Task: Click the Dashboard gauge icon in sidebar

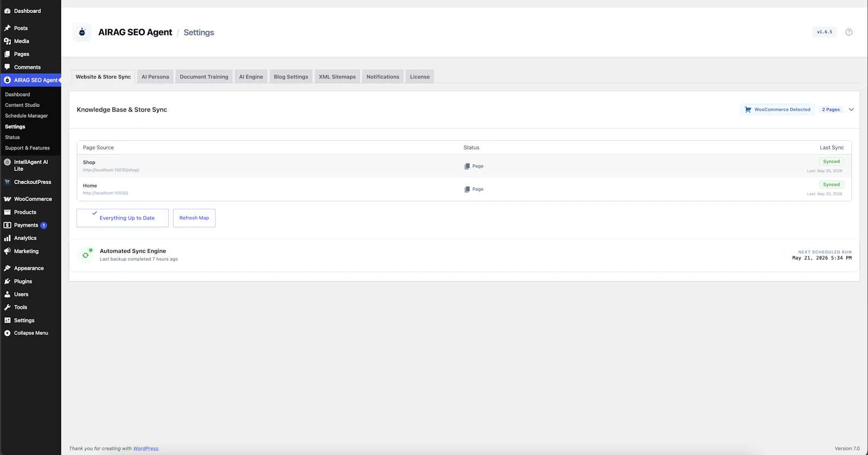Action: pos(8,11)
